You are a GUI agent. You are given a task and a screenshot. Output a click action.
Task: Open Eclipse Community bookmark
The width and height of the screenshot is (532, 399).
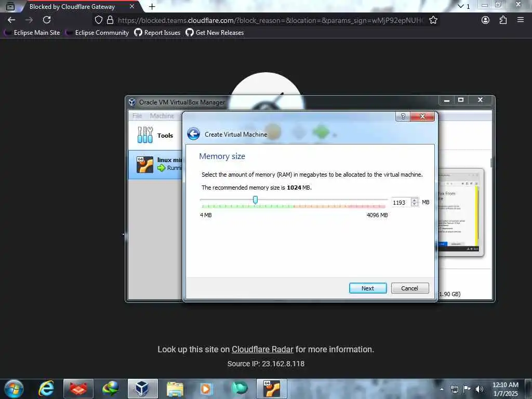coord(98,33)
